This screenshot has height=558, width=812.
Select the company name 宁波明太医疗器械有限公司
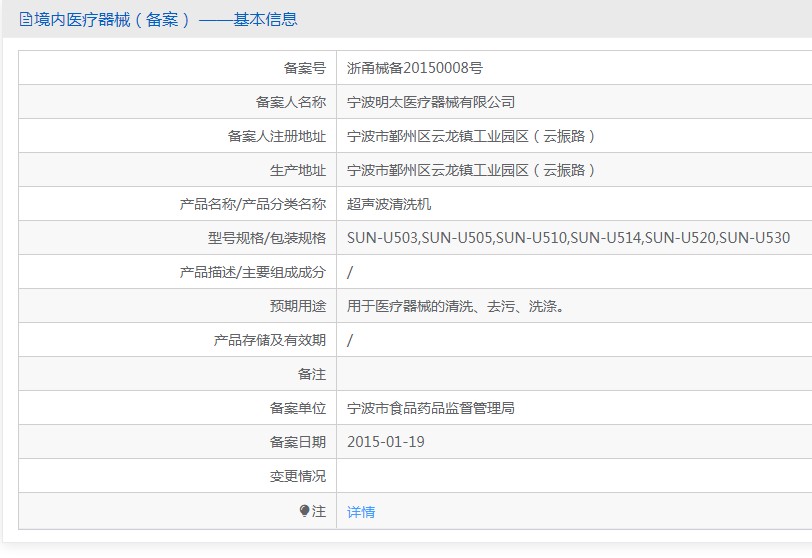click(x=431, y=102)
